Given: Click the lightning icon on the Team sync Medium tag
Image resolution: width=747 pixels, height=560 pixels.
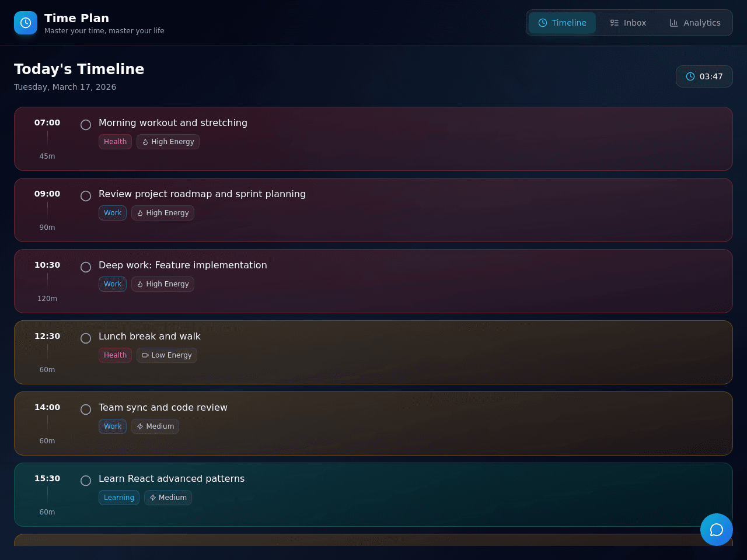Looking at the screenshot, I should pyautogui.click(x=140, y=426).
